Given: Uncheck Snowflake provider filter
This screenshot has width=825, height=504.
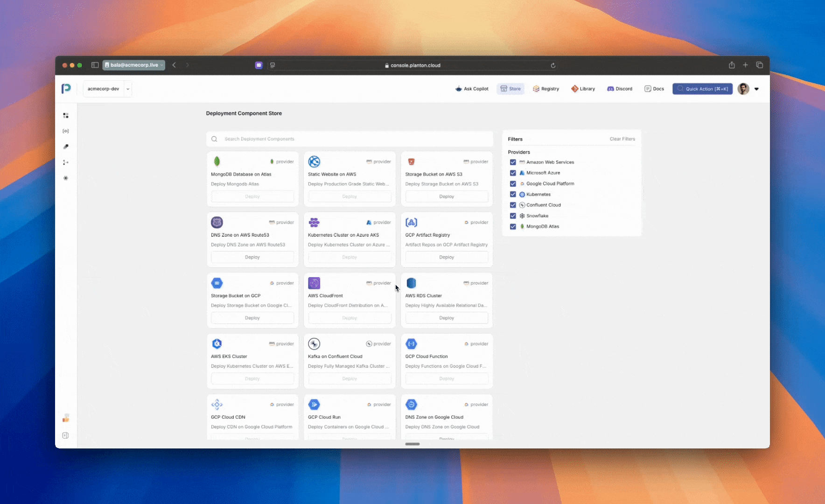Looking at the screenshot, I should [x=513, y=216].
